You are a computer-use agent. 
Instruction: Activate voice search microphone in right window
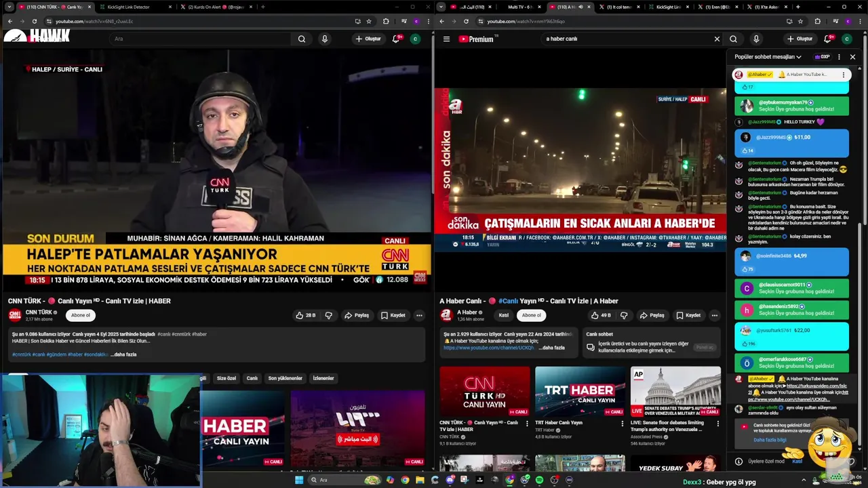[756, 39]
